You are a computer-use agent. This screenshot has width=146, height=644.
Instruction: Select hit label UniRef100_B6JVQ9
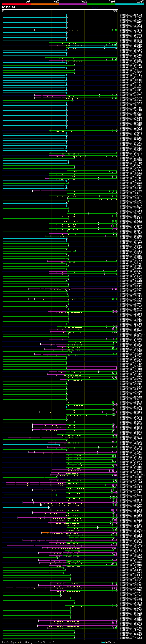point(131,422)
